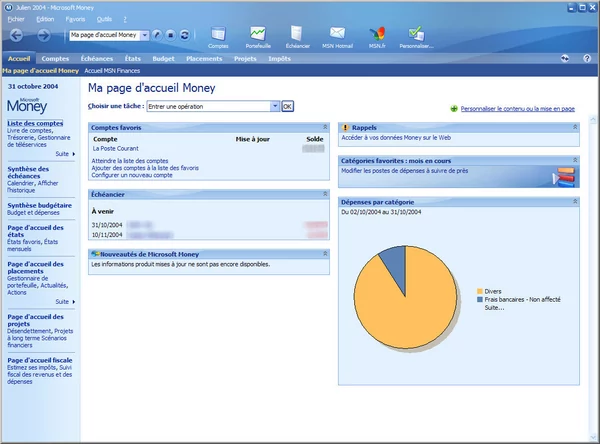Collapse the Rappels panel
Image resolution: width=600 pixels, height=444 pixels.
575,127
